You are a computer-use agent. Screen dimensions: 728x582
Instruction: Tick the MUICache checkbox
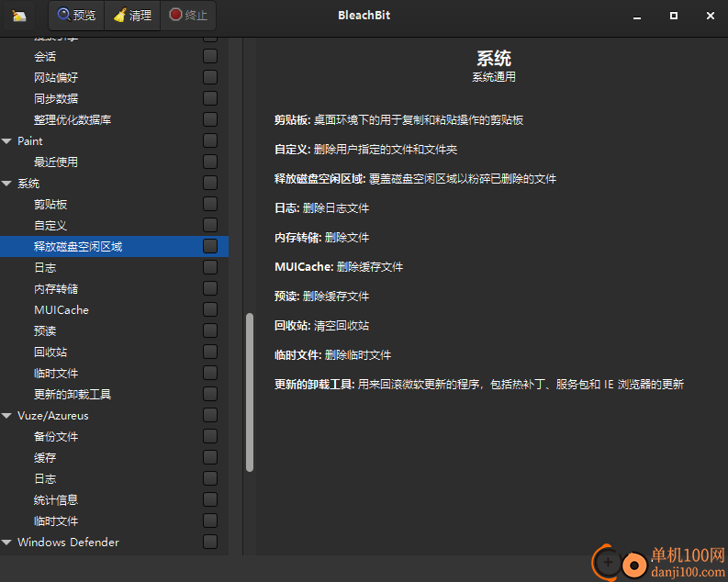coord(210,309)
